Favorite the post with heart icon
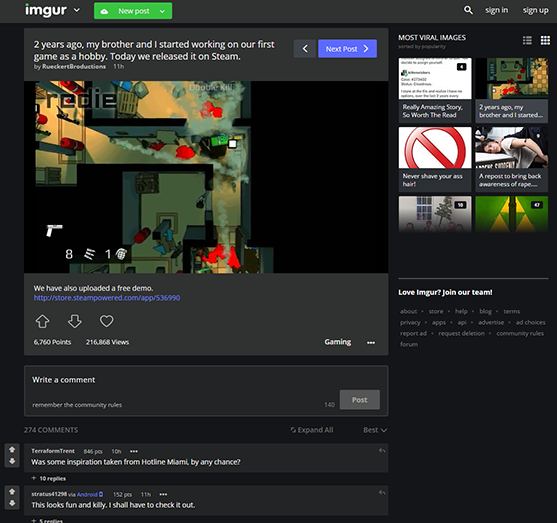This screenshot has width=557, height=523. click(107, 321)
